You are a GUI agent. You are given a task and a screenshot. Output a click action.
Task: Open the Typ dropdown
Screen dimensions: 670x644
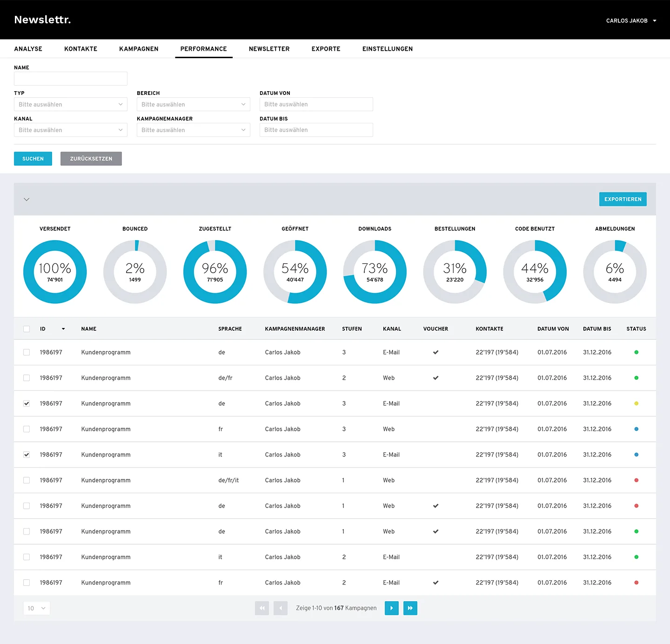coord(71,104)
